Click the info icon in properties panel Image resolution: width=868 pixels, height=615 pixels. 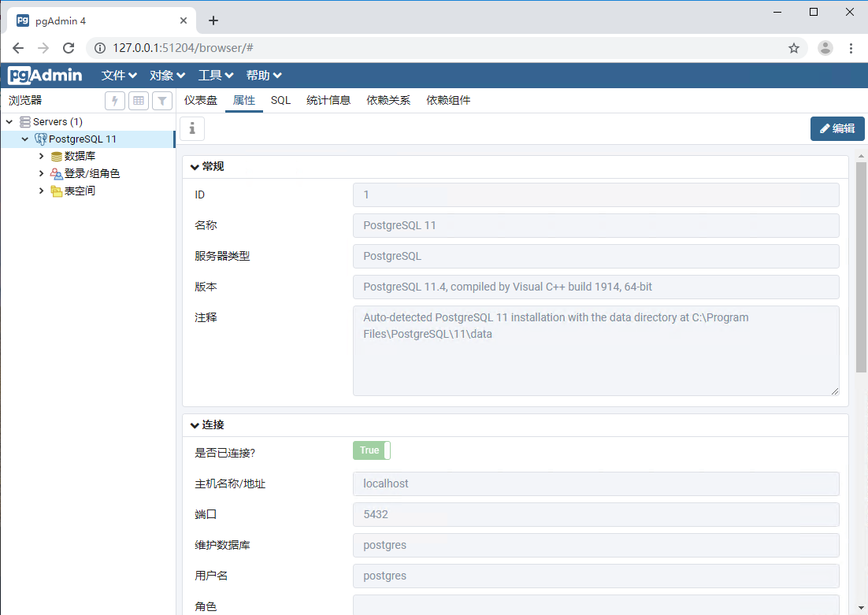click(192, 128)
